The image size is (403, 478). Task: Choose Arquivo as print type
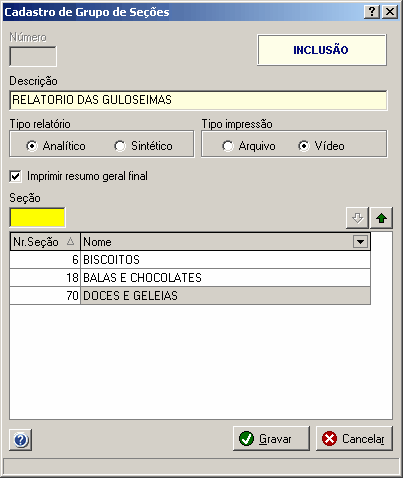[228, 146]
